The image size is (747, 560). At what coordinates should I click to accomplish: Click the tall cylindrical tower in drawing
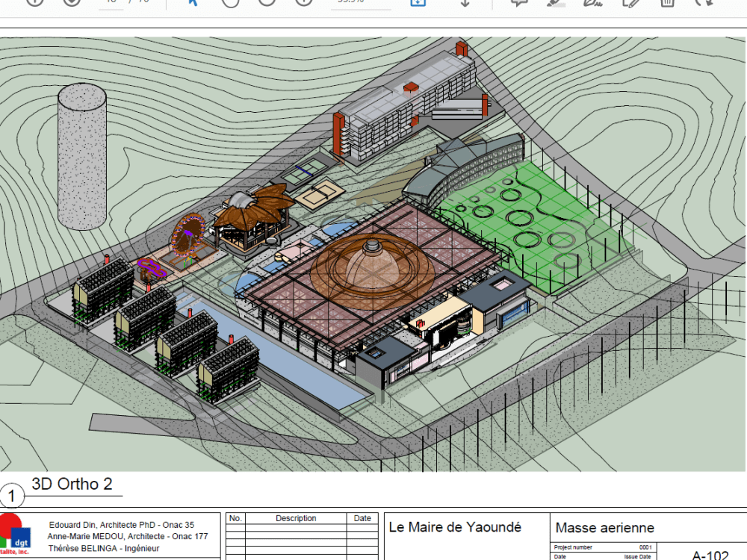82,156
